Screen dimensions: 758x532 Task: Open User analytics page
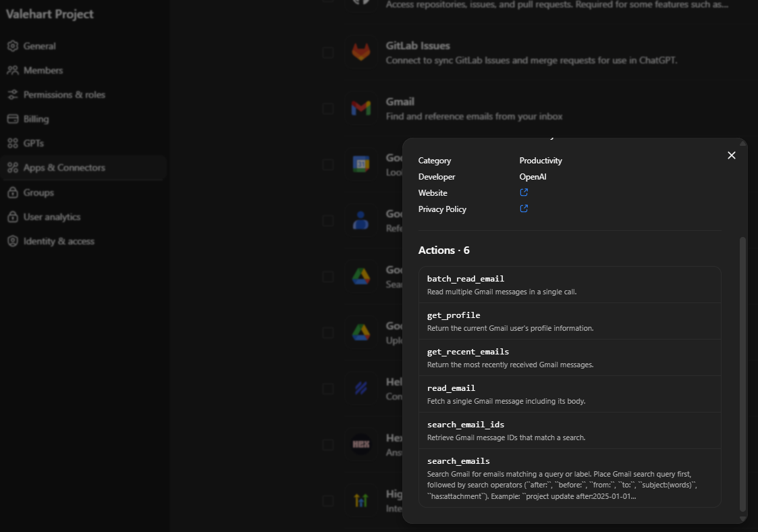[52, 217]
